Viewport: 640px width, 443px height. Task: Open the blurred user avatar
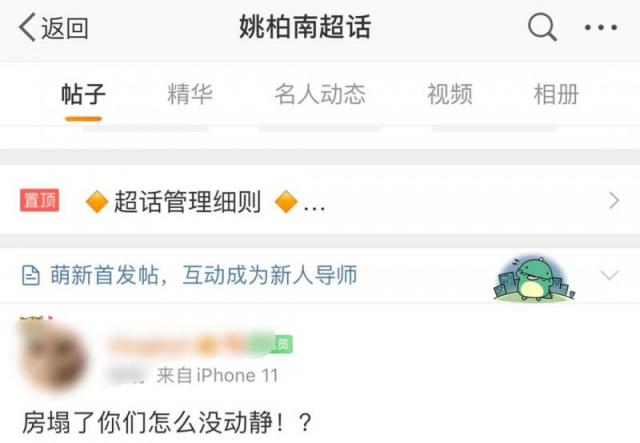click(54, 356)
